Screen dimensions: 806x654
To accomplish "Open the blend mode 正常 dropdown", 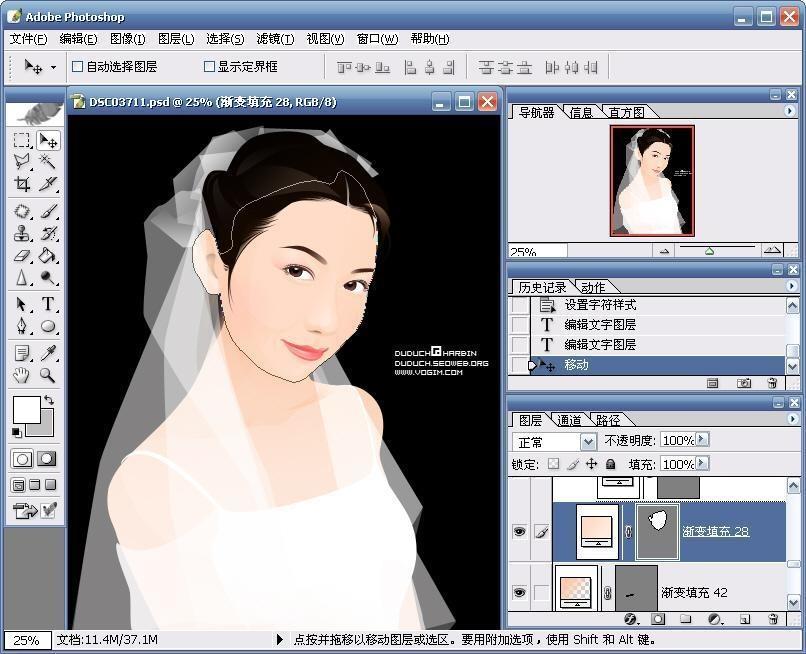I will [x=586, y=441].
